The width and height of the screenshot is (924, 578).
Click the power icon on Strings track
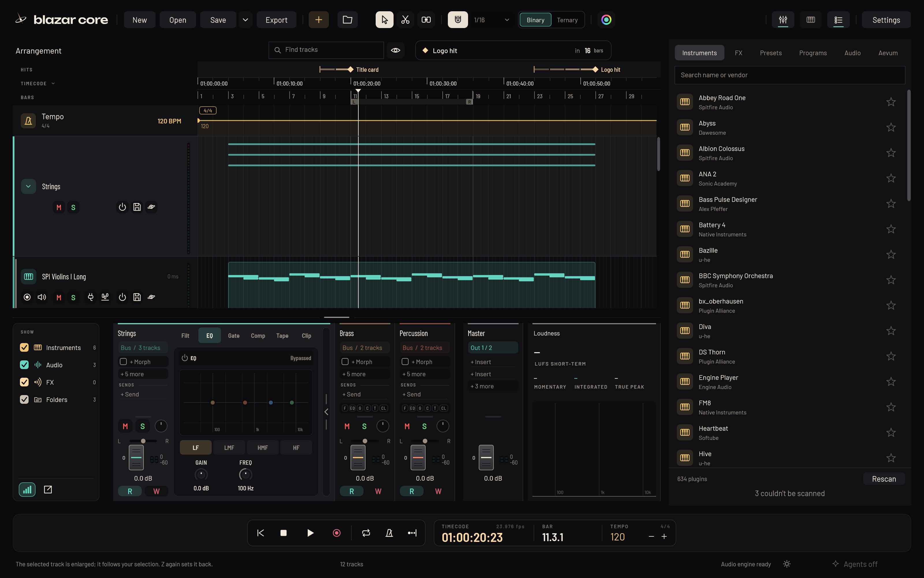122,207
